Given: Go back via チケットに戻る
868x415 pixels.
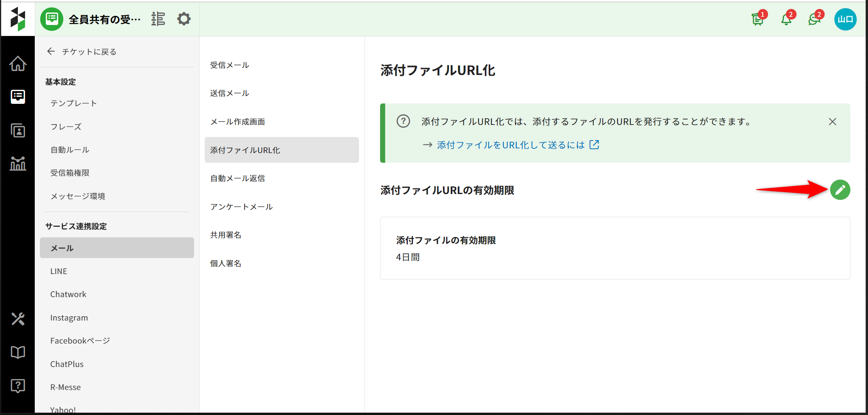Looking at the screenshot, I should point(82,52).
